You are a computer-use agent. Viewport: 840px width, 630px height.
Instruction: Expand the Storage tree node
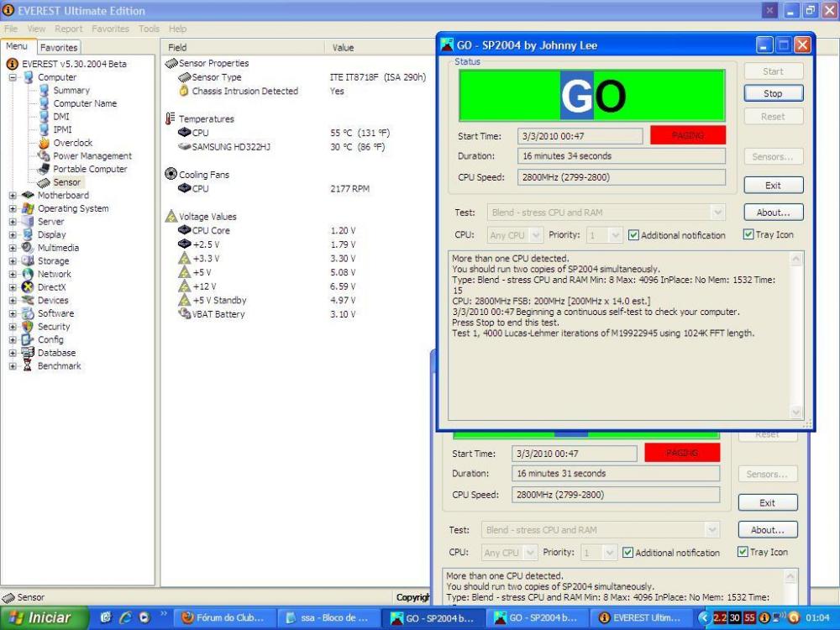point(13,261)
